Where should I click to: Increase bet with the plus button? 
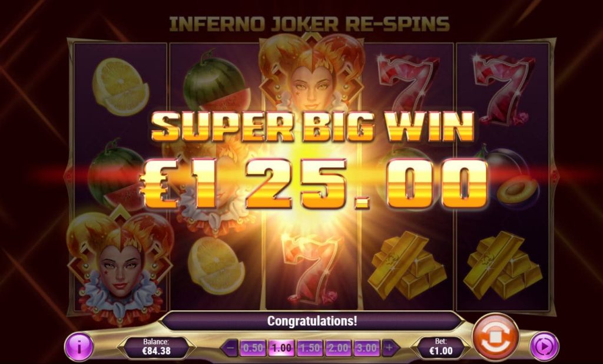click(389, 348)
